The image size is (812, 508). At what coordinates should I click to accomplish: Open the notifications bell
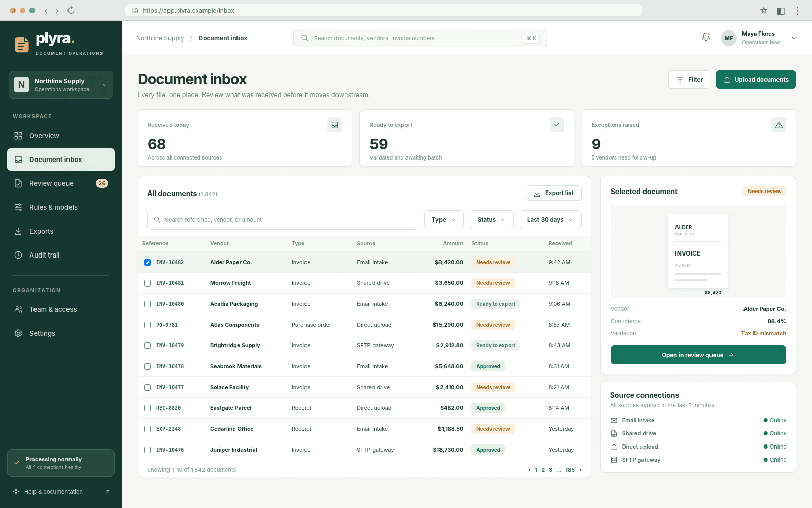click(x=706, y=37)
